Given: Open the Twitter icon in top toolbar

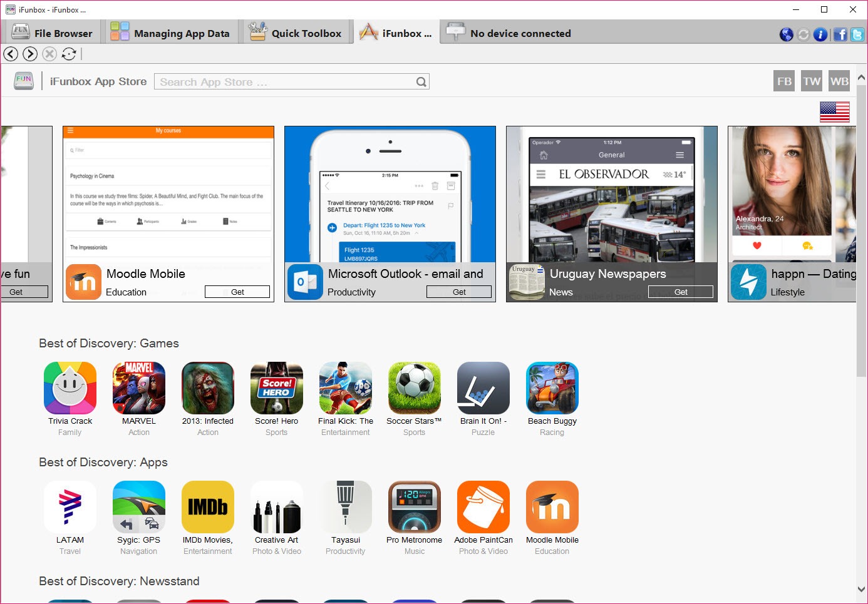Looking at the screenshot, I should tap(857, 34).
